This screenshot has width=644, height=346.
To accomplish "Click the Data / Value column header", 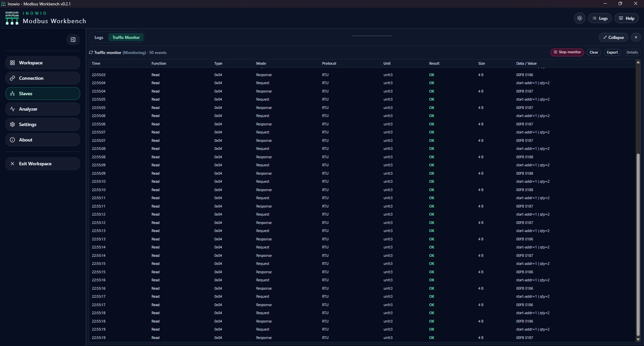I will coord(526,63).
